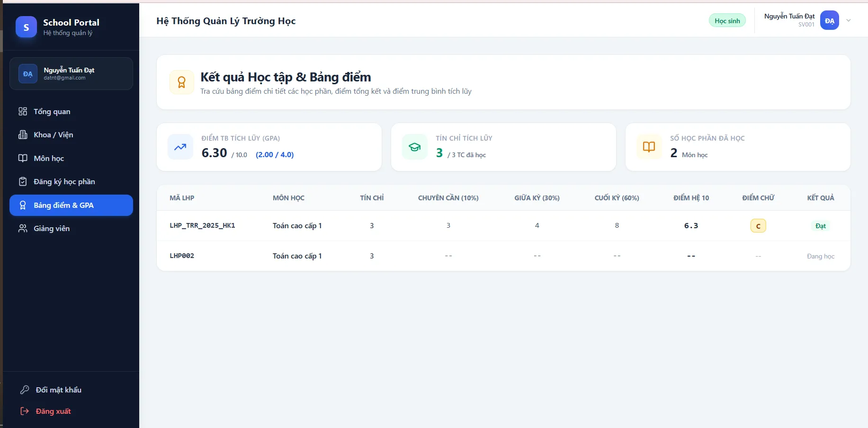Open sidebar profile card Nguyễn Tuấn Đạt
The height and width of the screenshot is (428, 868).
(x=71, y=73)
